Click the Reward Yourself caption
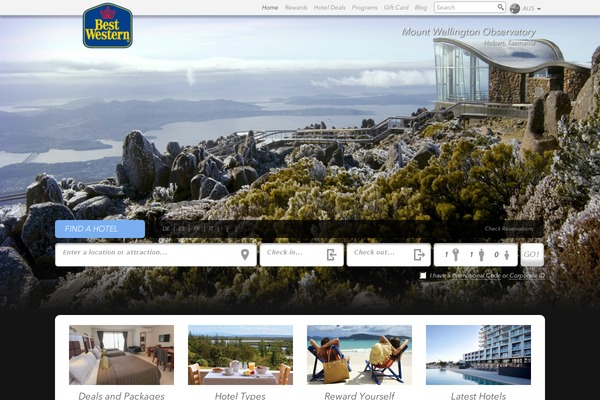Viewport: 600px width, 400px height. [x=359, y=395]
